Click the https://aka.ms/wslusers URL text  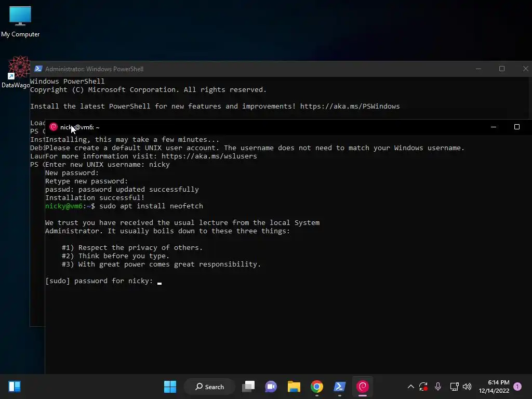pos(209,156)
